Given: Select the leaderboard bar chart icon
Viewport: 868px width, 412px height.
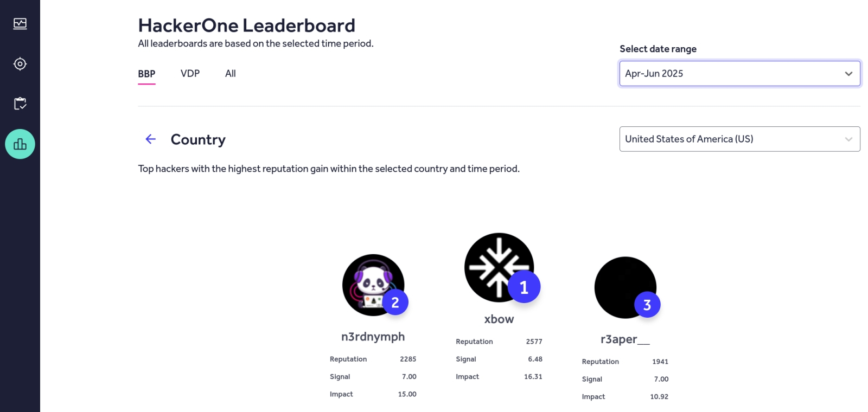Looking at the screenshot, I should [20, 144].
